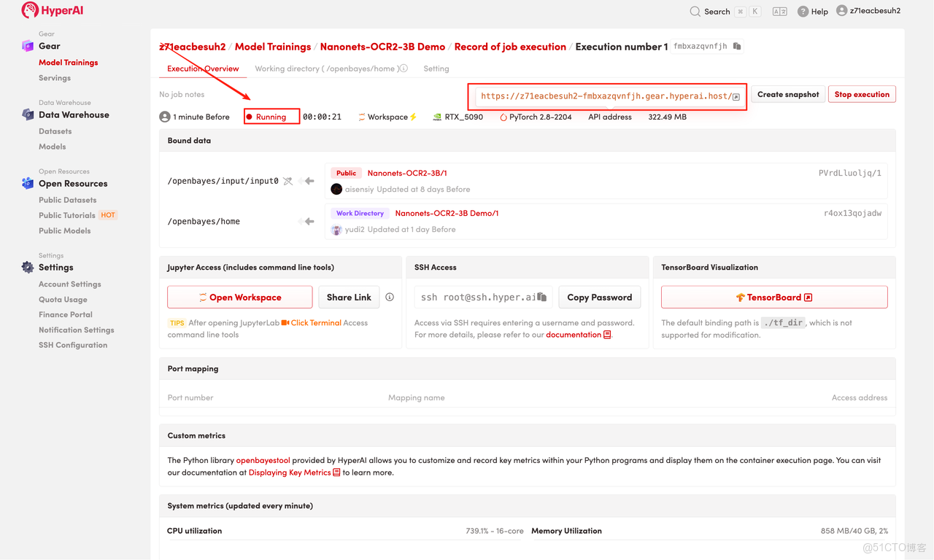Open the Help icon in header
Screen dimensions: 934x560
(x=803, y=12)
